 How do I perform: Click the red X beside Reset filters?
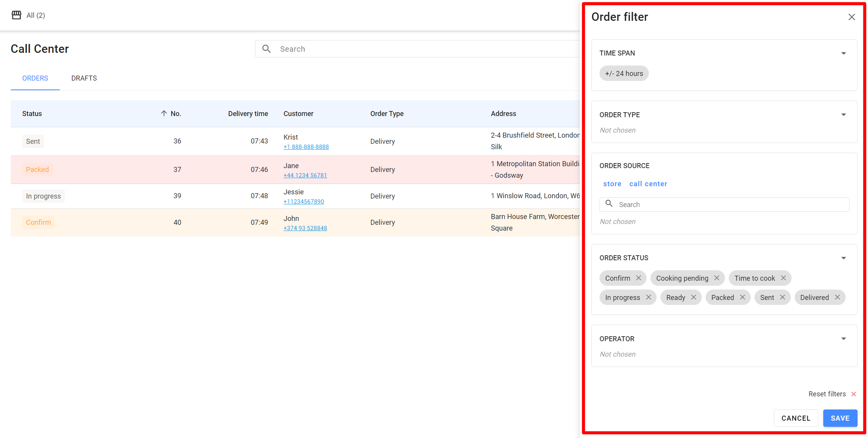(x=854, y=394)
